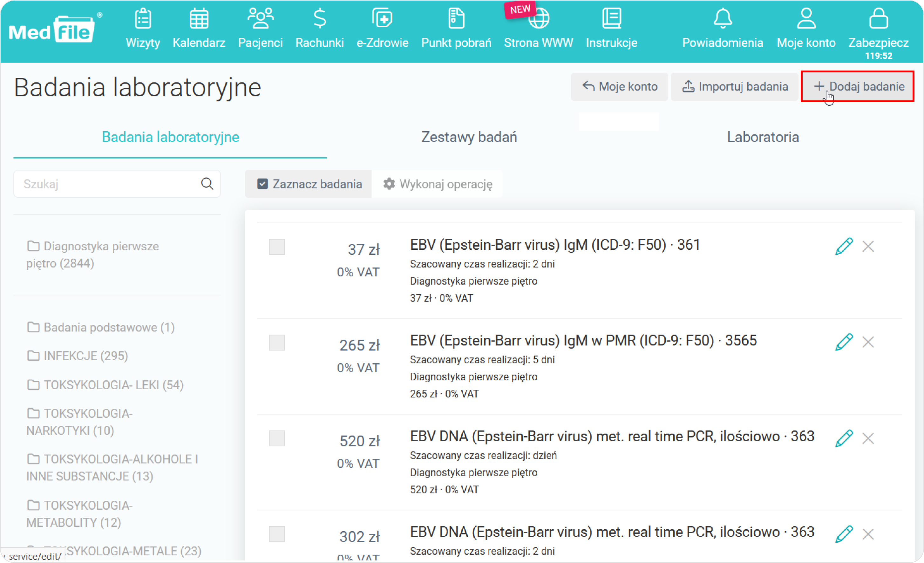Edit the EBV IgM test using the pencil icon

coord(844,246)
